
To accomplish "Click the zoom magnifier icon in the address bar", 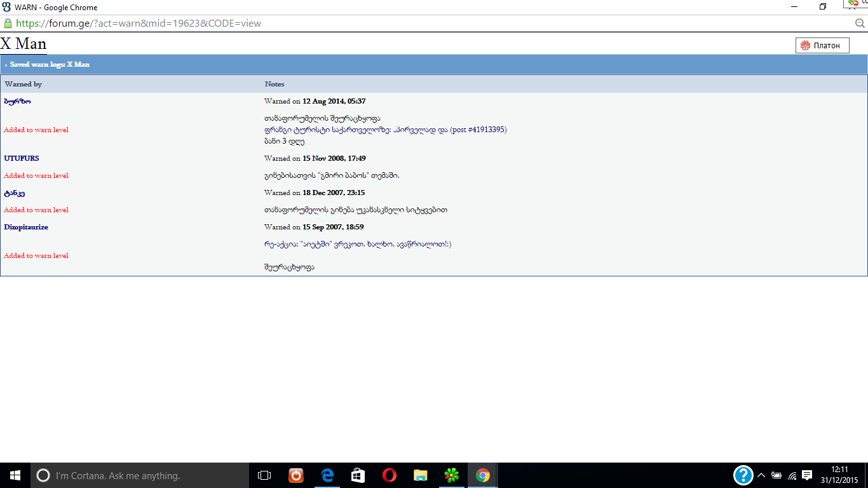I will click(860, 24).
